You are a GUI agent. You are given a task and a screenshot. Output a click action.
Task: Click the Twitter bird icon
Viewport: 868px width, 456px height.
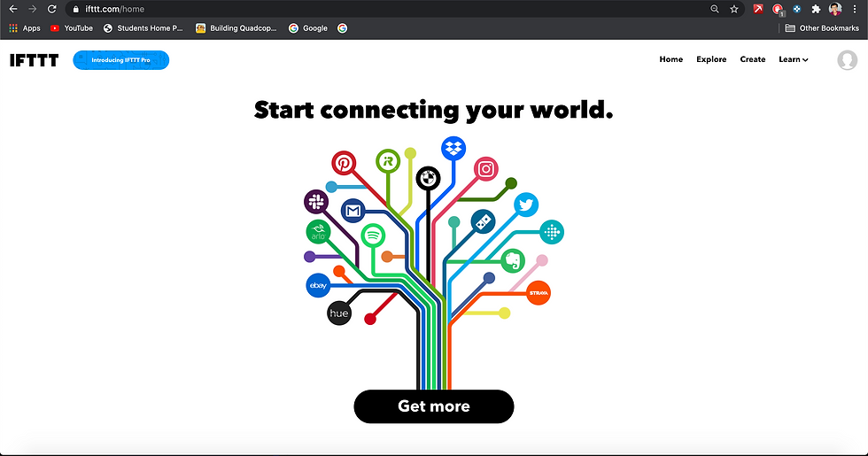[526, 205]
